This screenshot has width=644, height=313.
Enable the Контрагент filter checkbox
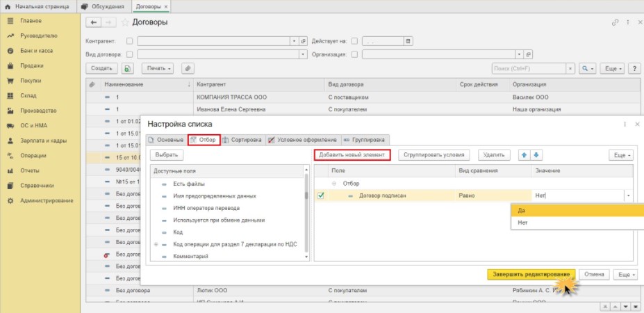click(x=129, y=41)
